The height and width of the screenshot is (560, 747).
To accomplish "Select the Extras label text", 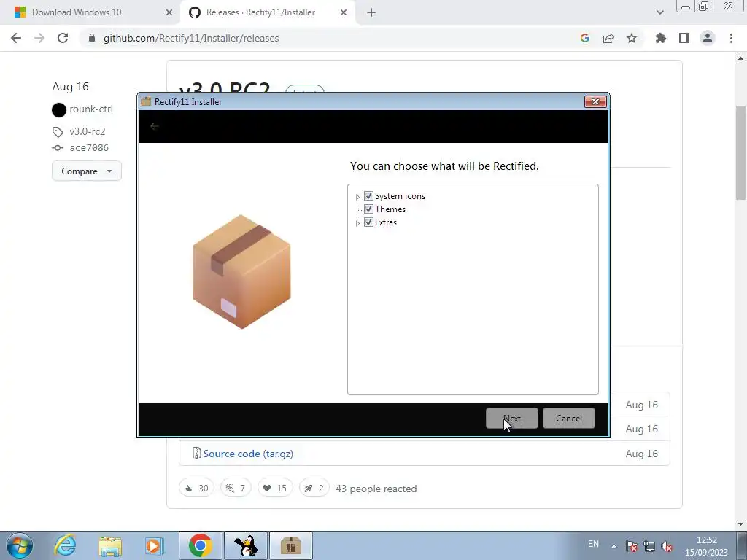I will point(385,222).
